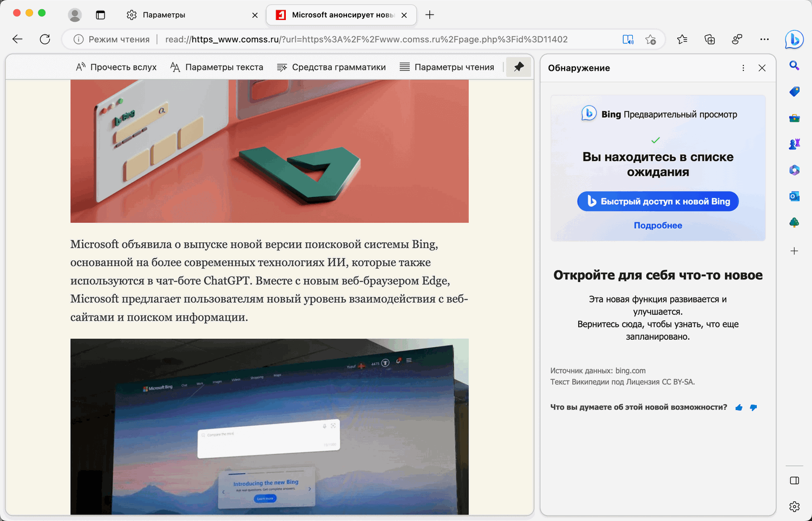Close the Обнаружение panel
Viewport: 812px width, 521px height.
tap(762, 68)
